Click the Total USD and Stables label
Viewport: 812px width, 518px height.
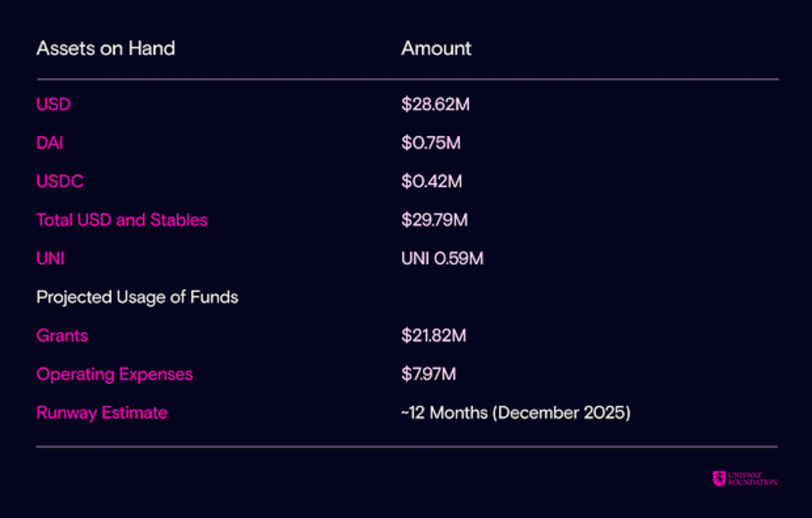pyautogui.click(x=122, y=220)
